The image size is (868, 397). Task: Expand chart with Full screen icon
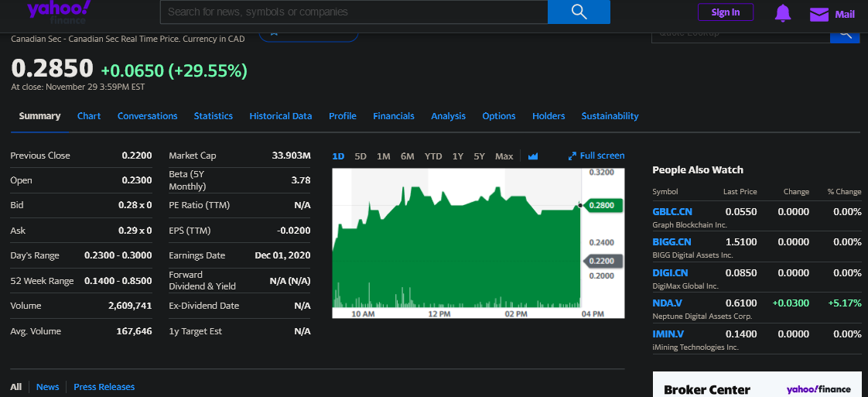572,156
